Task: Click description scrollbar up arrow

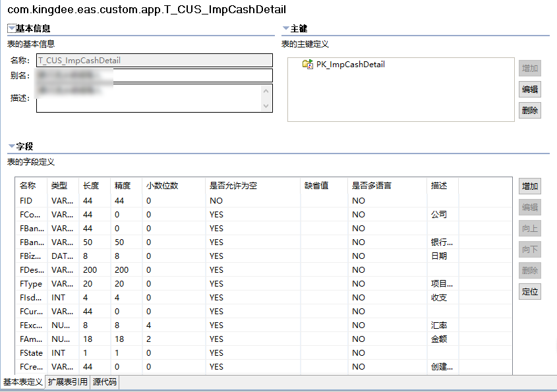Action: [x=266, y=91]
